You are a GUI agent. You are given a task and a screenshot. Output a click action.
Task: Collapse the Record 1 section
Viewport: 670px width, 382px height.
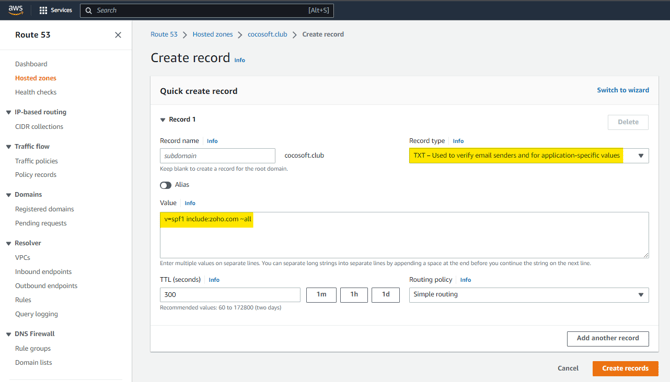163,120
